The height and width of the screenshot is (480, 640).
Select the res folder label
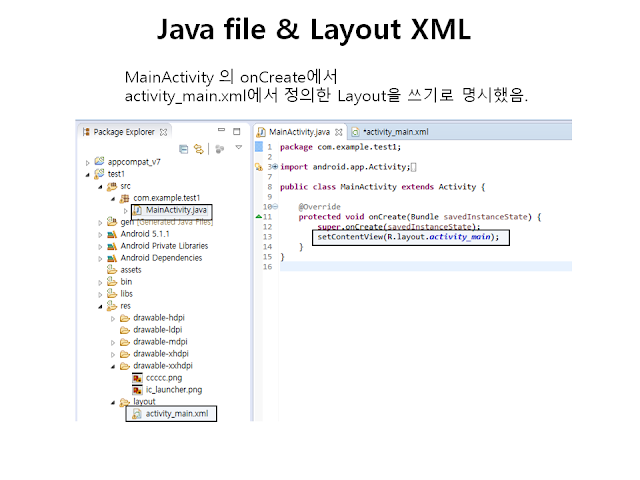tap(125, 306)
